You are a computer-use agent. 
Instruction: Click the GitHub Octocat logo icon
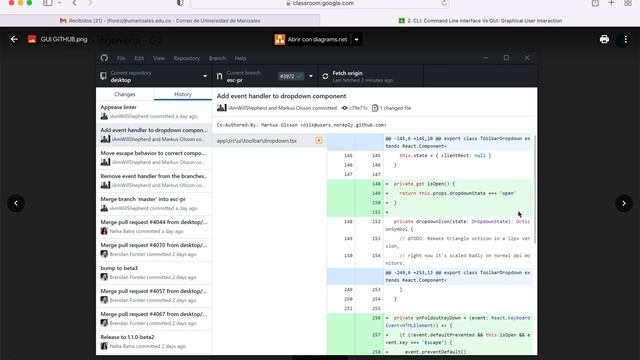pyautogui.click(x=104, y=58)
